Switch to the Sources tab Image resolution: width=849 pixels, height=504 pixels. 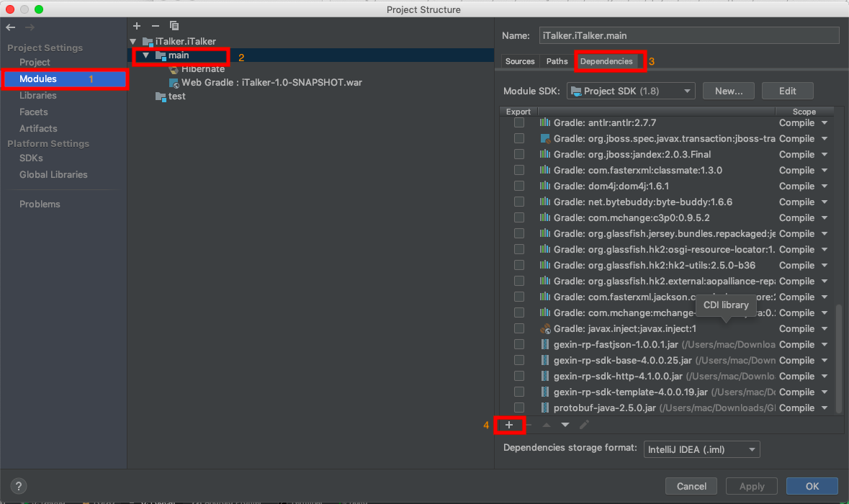520,61
